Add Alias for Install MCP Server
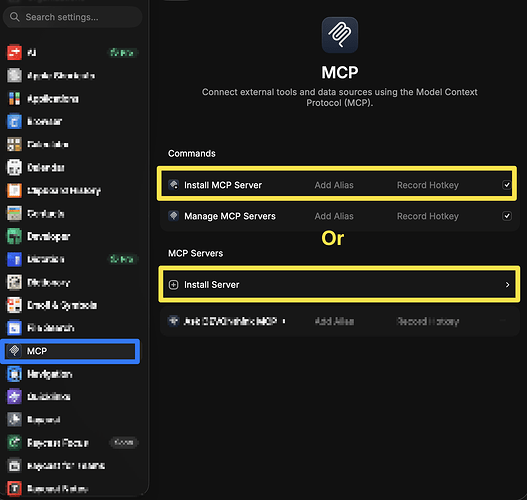Screen dimensions: 527x500 pos(334,185)
